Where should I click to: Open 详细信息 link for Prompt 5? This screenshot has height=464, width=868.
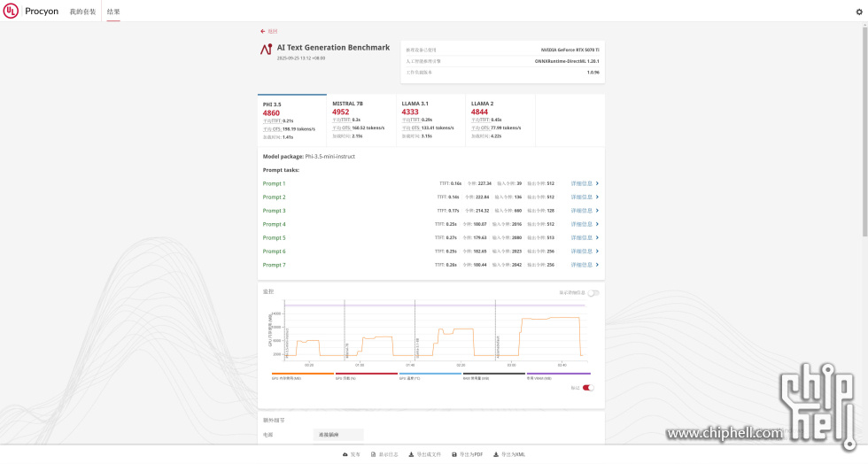tap(581, 237)
